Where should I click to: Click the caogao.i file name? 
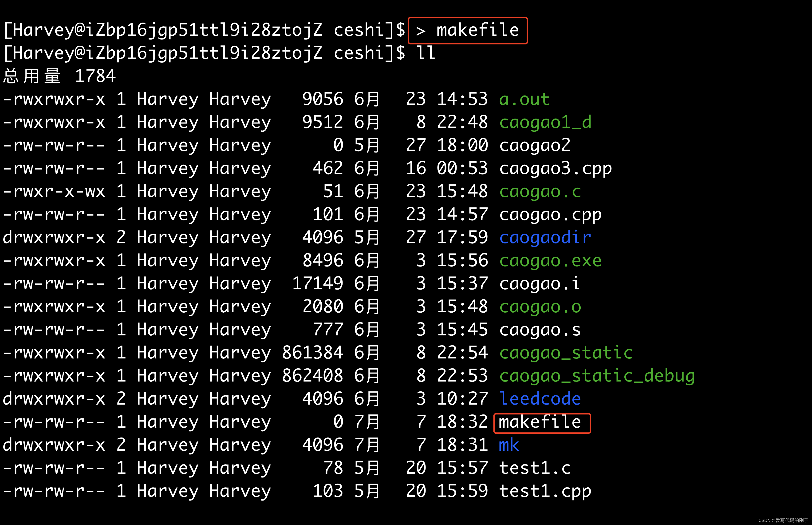point(539,284)
